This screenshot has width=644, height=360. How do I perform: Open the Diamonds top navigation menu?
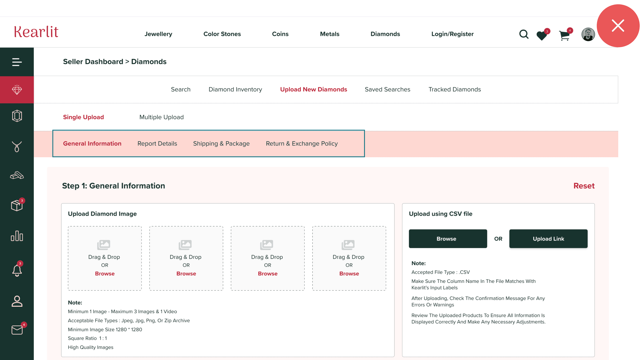click(385, 34)
